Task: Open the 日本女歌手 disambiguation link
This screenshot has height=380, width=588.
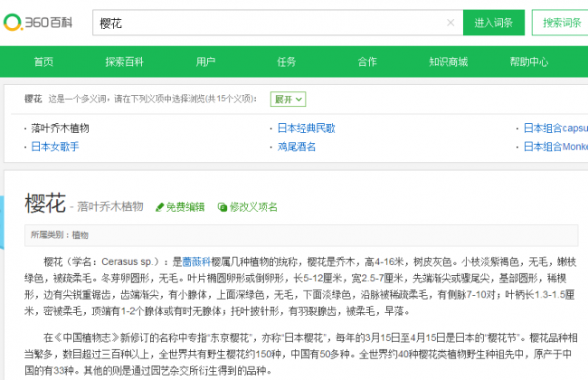Action: click(54, 146)
